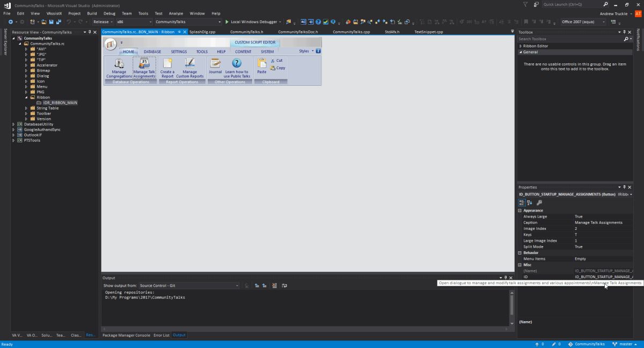Open the Analyze menu
This screenshot has width=644, height=348.
(176, 13)
